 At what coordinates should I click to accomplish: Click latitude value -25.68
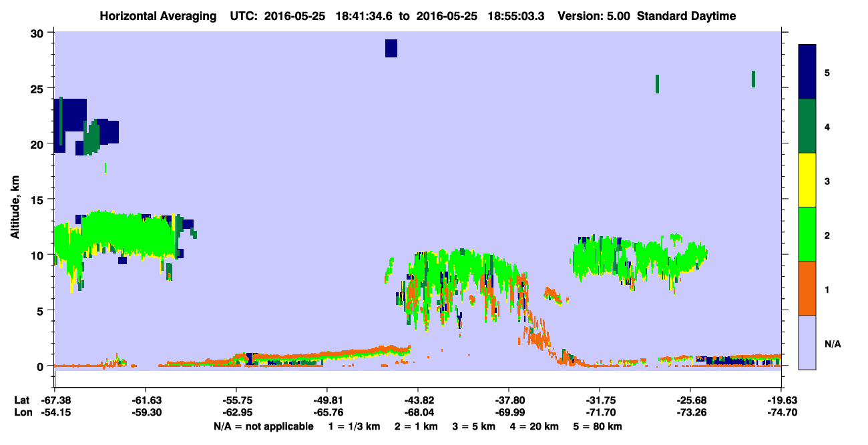[690, 400]
